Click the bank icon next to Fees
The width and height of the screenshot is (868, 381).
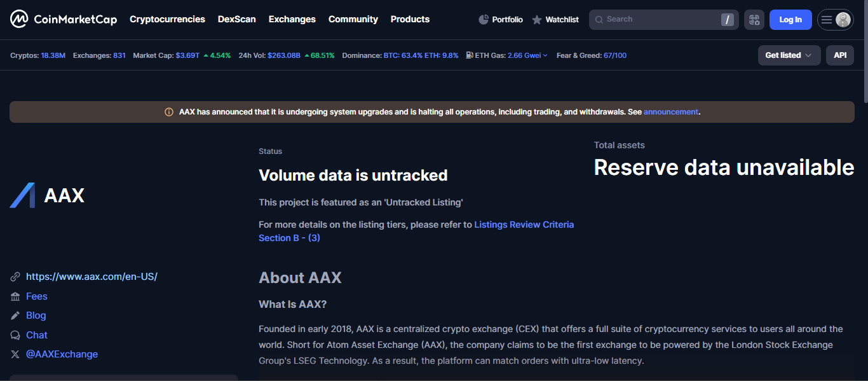(15, 296)
